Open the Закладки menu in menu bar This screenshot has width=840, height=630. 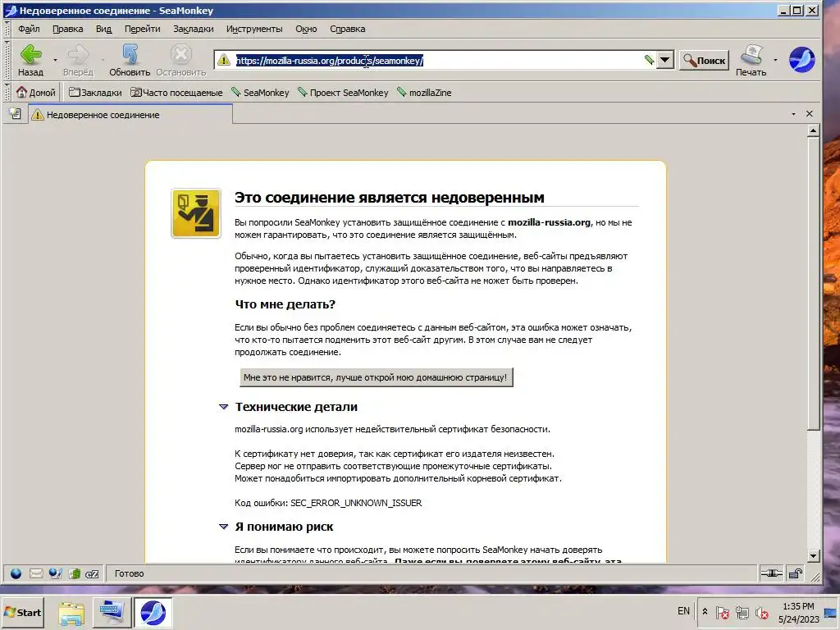pos(193,29)
